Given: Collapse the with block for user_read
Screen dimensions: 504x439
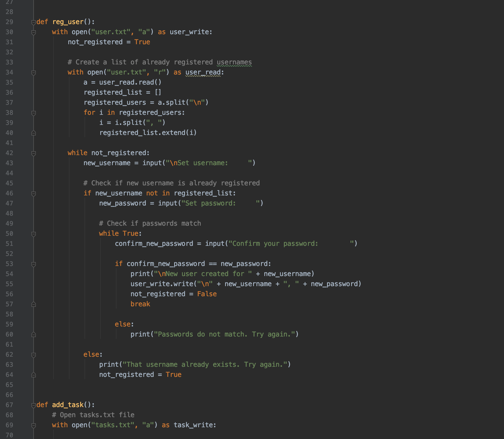Looking at the screenshot, I should pyautogui.click(x=34, y=73).
